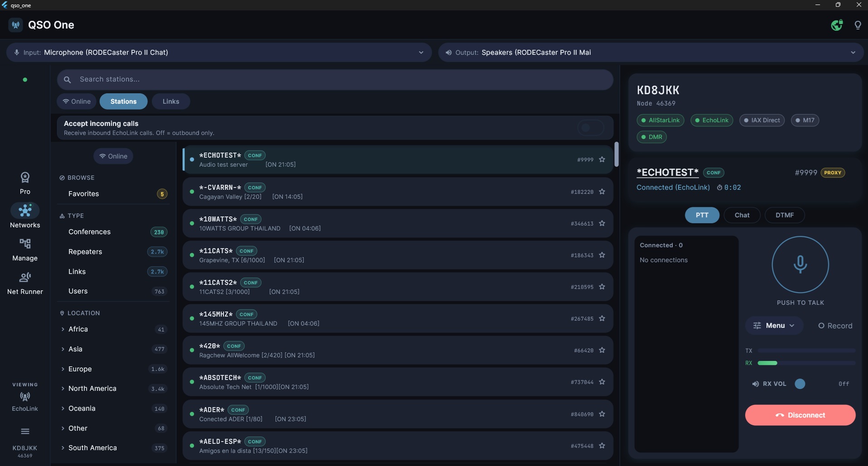Toggle the Online filter above tabs
The height and width of the screenshot is (466, 868).
point(77,101)
